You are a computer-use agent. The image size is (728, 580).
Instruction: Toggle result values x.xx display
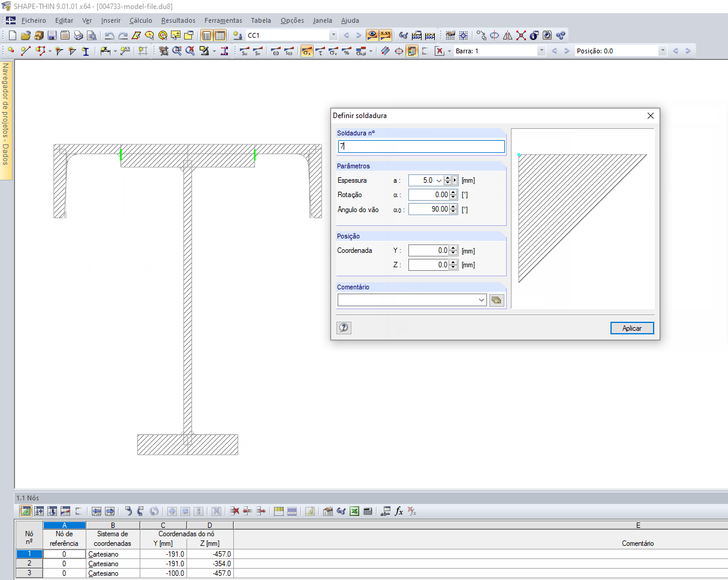pos(386,35)
